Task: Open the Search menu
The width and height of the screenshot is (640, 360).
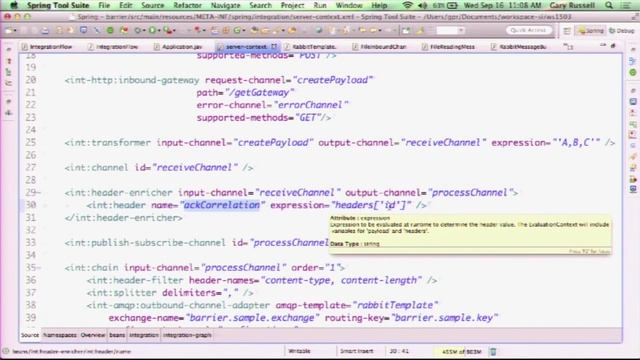Action: (260, 5)
